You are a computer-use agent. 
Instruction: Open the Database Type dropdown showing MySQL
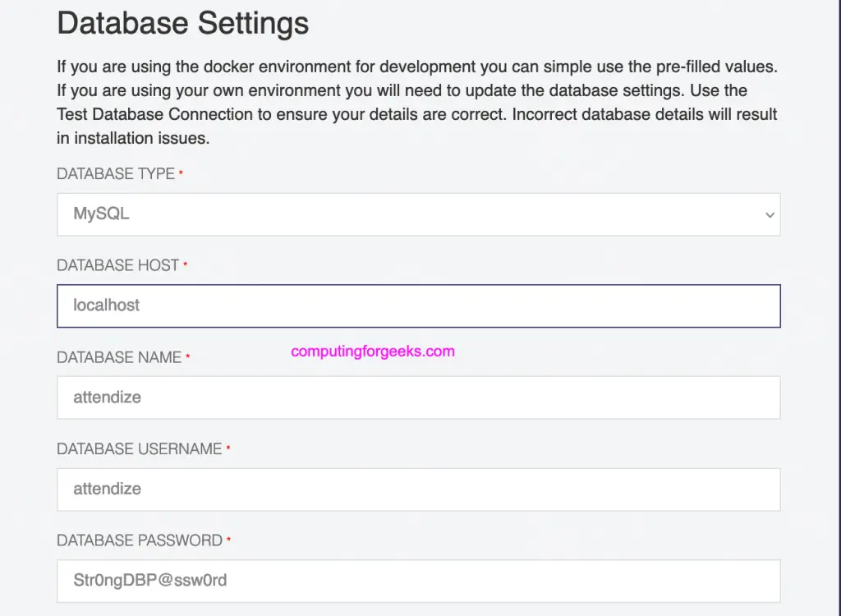(x=418, y=214)
